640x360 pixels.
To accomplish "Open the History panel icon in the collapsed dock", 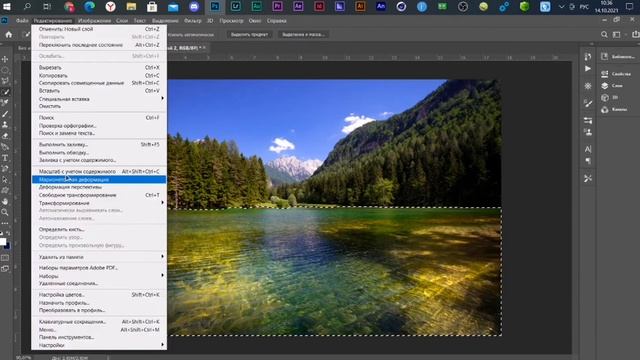I will click(x=588, y=57).
